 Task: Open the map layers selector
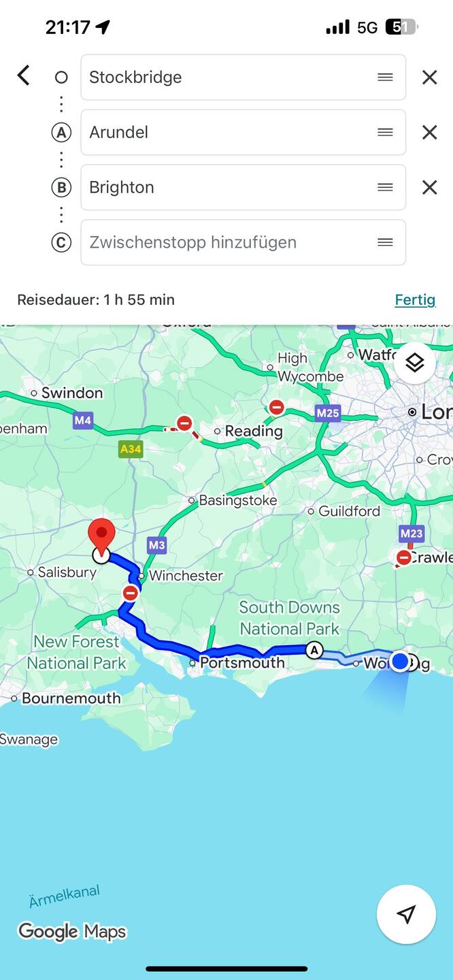tap(414, 362)
